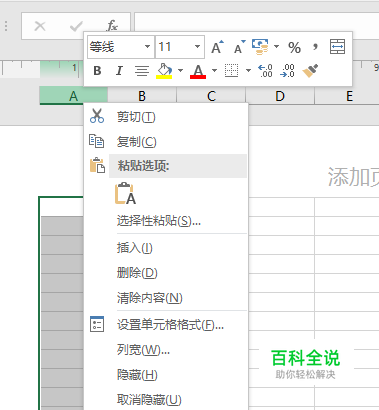Click the center alignment icon
Screen dimensions: 379x410
pos(142,71)
